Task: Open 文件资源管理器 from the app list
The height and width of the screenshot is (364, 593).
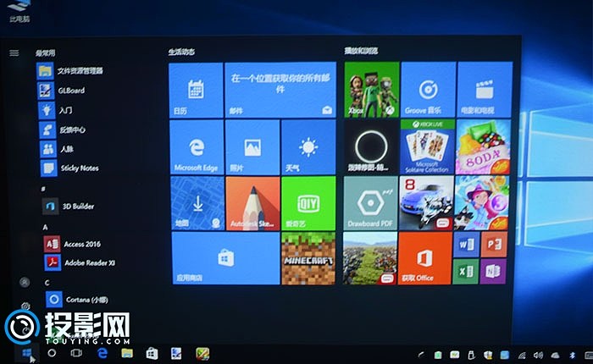Action: click(x=70, y=70)
